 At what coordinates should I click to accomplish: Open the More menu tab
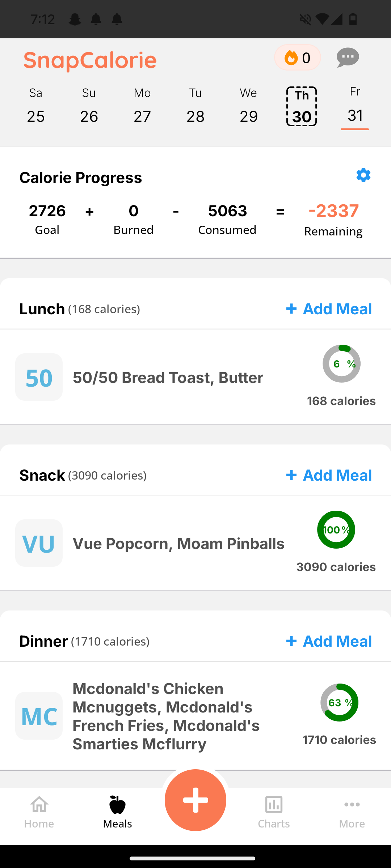[x=352, y=812]
